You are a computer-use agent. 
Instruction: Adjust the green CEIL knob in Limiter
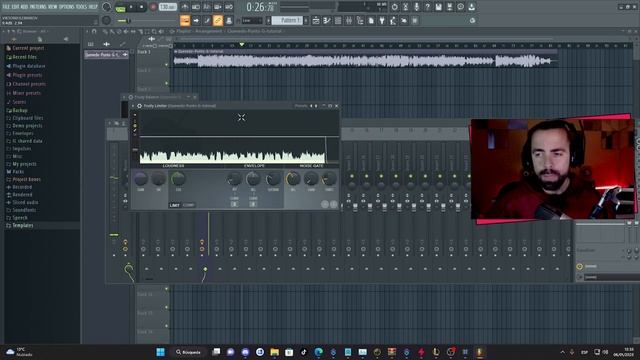click(x=178, y=179)
